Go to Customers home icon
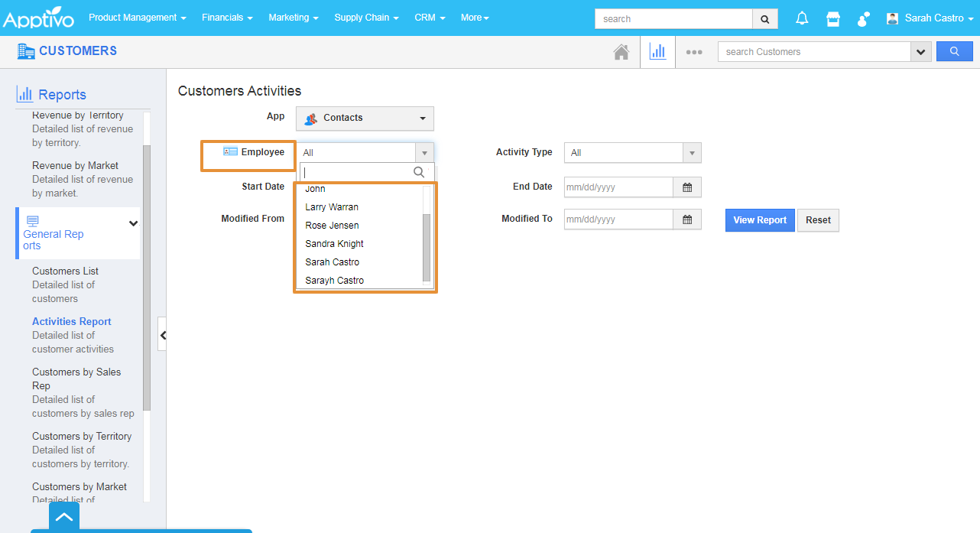This screenshot has height=533, width=980. (621, 52)
